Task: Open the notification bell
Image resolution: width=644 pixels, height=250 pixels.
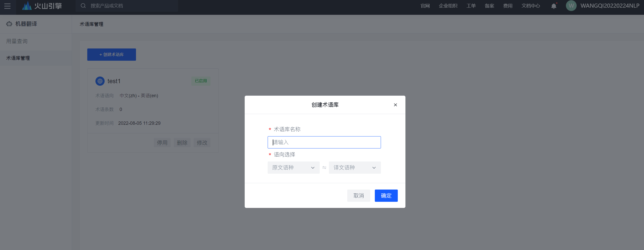Action: (x=554, y=6)
